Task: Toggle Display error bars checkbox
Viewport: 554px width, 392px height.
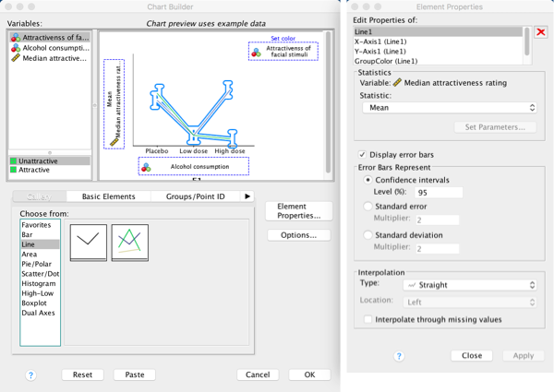Action: pyautogui.click(x=362, y=153)
